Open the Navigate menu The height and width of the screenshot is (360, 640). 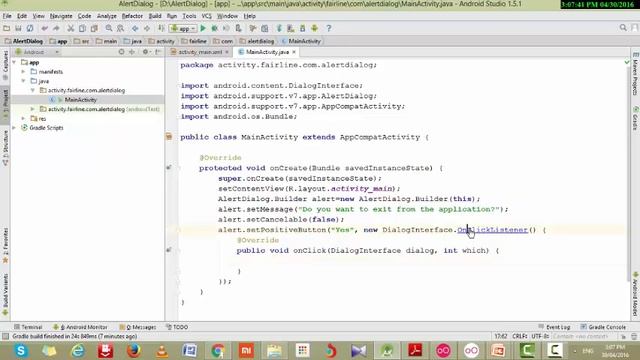(x=61, y=16)
